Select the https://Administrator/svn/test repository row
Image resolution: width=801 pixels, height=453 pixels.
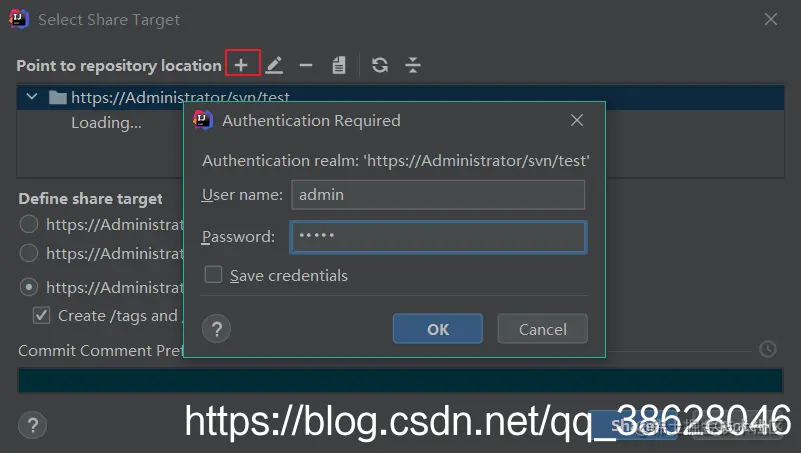point(400,97)
